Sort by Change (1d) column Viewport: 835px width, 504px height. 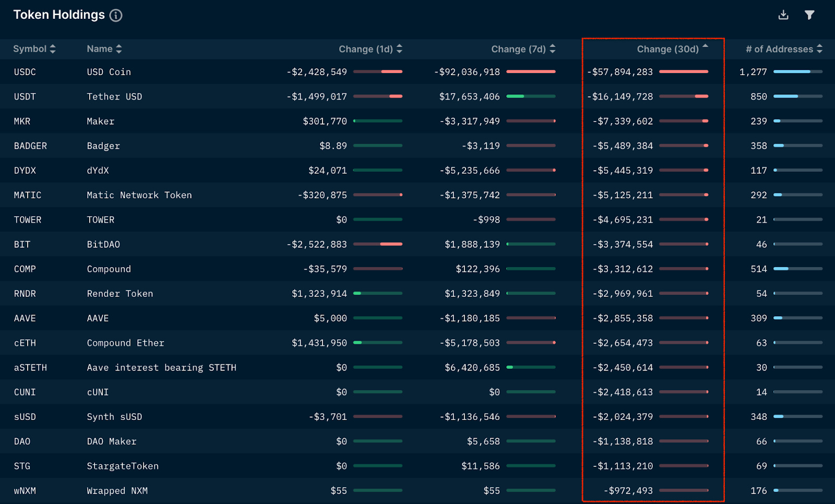click(371, 49)
